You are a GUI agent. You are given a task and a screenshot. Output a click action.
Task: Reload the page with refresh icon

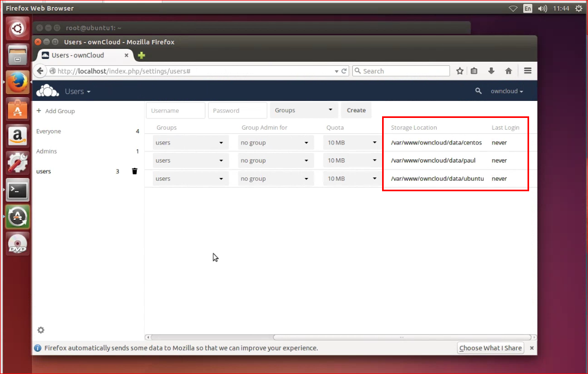point(344,71)
